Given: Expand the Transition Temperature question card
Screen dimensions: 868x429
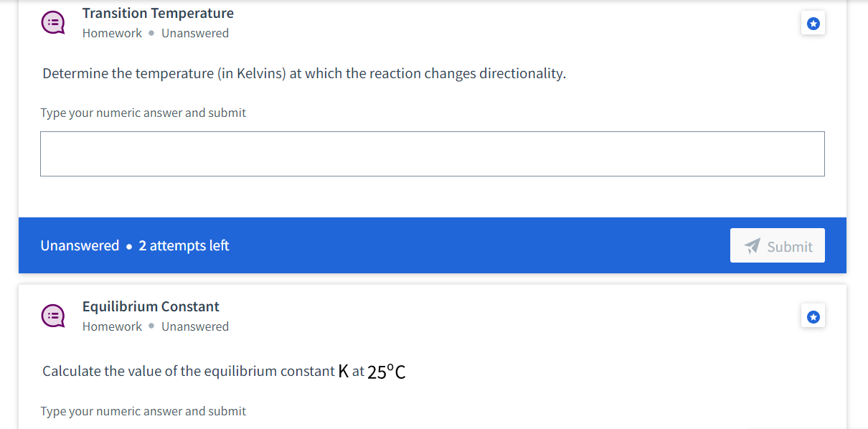Looking at the screenshot, I should 158,13.
